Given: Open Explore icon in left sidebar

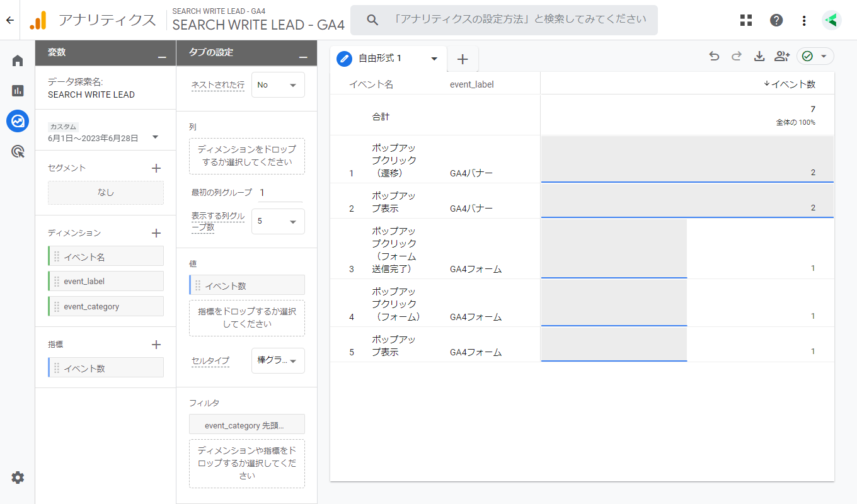Looking at the screenshot, I should click(x=18, y=120).
